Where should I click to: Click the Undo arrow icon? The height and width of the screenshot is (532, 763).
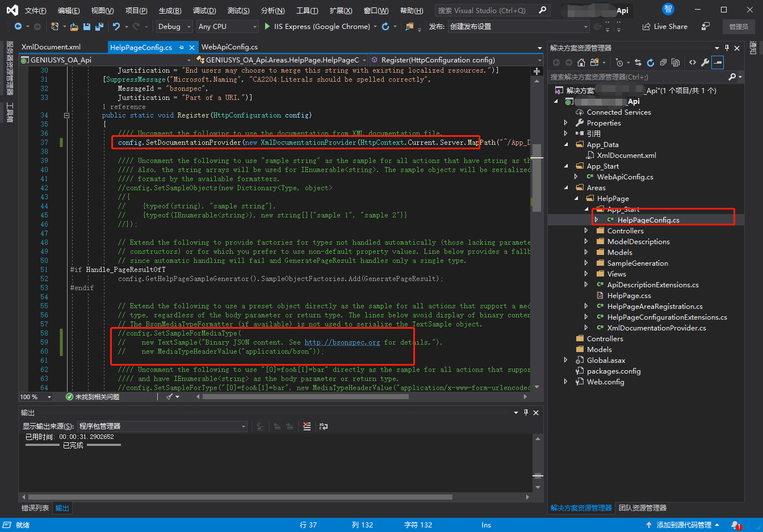pos(116,27)
